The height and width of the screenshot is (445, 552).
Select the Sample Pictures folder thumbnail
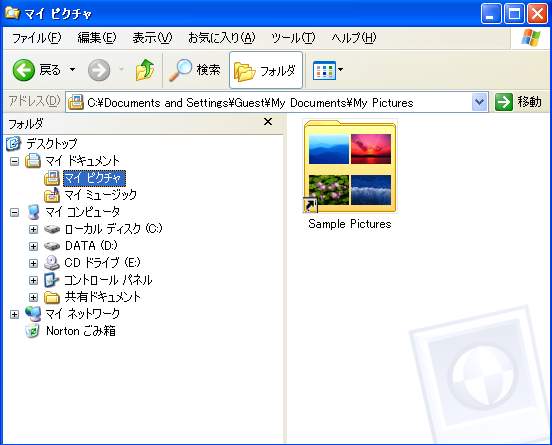tap(350, 166)
